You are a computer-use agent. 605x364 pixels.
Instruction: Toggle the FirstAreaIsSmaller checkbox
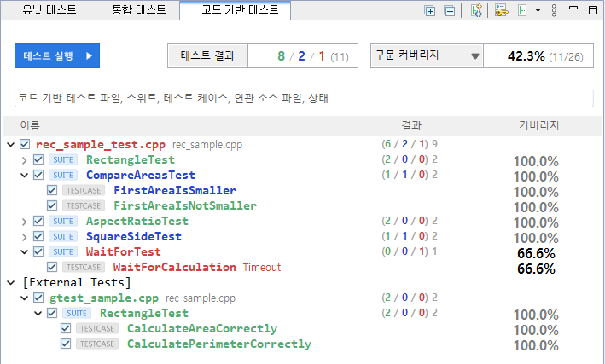(52, 190)
